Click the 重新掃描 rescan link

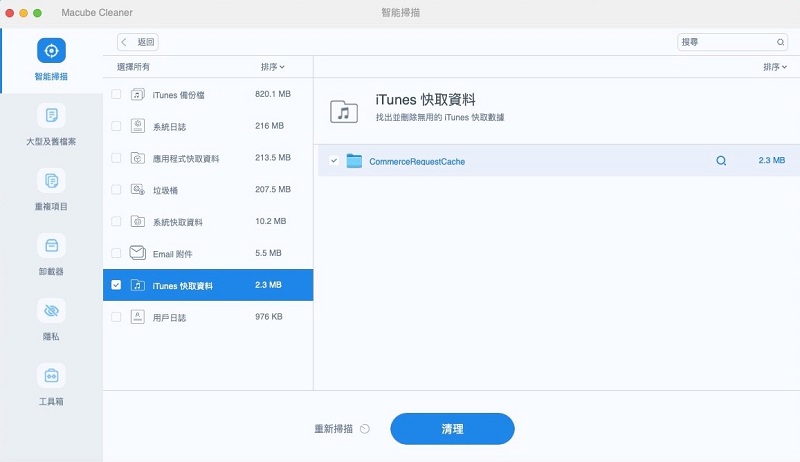[x=334, y=429]
